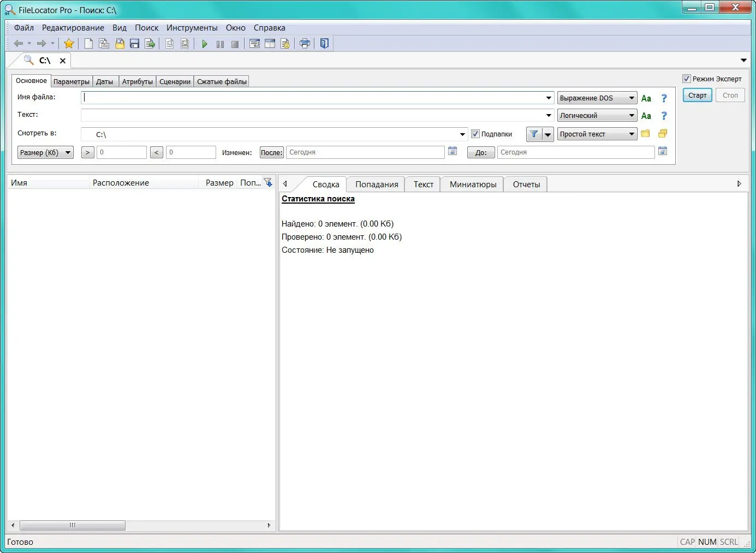
Task: Pause search using the toolbar pause icon
Action: click(x=220, y=44)
